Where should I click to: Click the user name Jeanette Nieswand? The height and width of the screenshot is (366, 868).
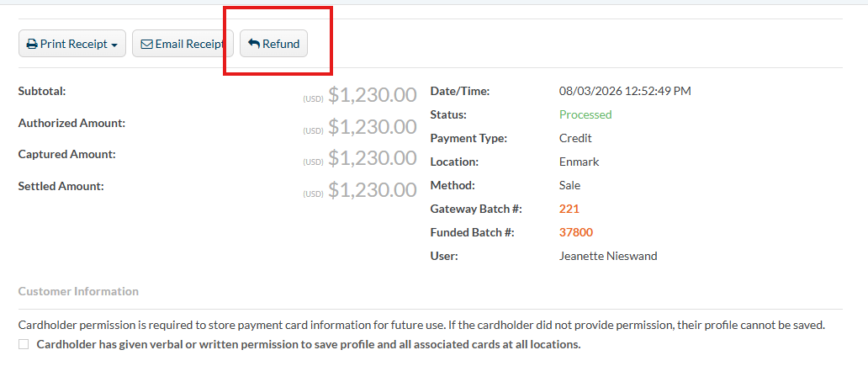(608, 257)
